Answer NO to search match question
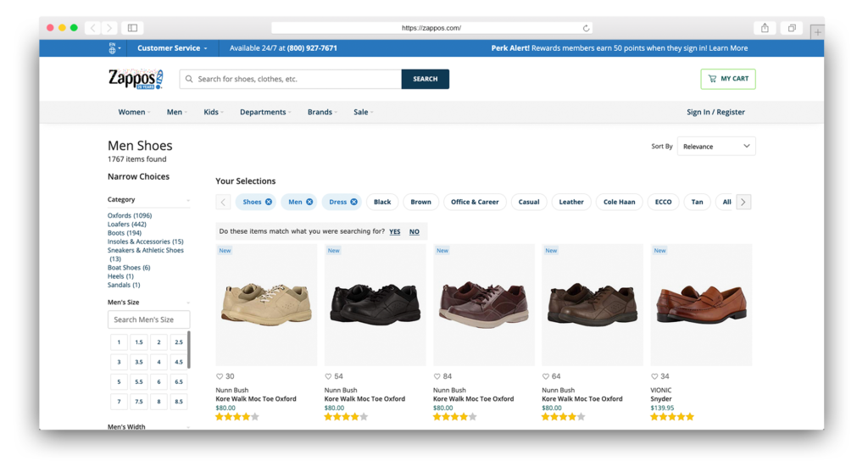The image size is (868, 461). (414, 232)
